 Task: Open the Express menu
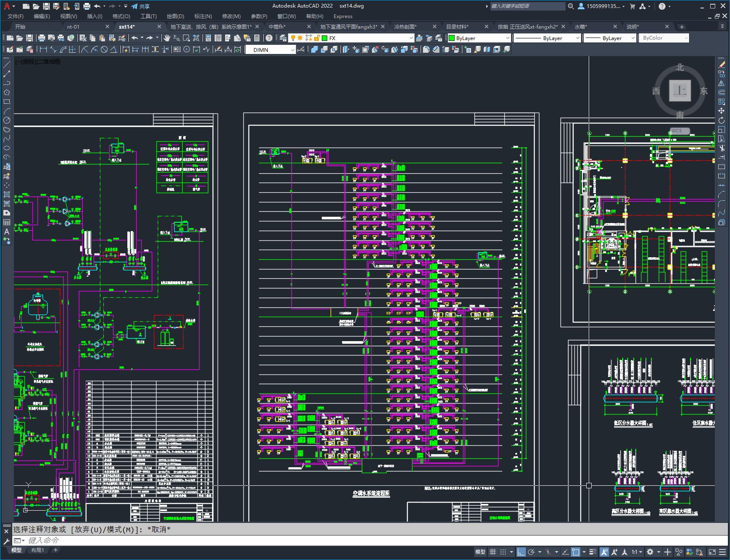(343, 16)
